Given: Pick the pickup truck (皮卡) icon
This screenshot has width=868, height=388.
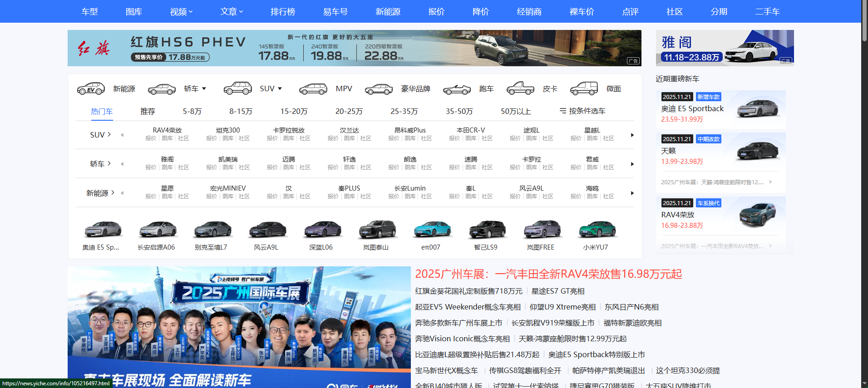Looking at the screenshot, I should [520, 88].
